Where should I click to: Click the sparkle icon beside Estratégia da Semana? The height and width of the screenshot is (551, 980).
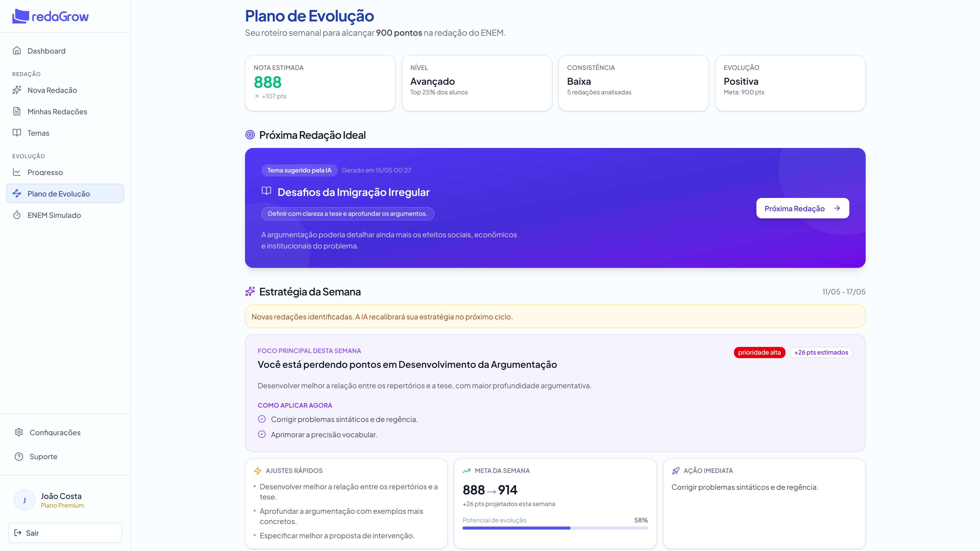pos(250,292)
